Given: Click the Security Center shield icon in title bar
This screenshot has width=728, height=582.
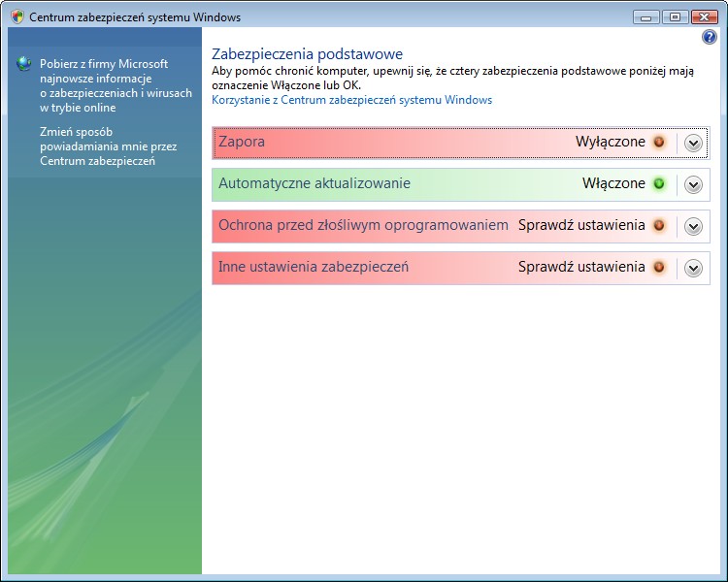Looking at the screenshot, I should tap(17, 17).
